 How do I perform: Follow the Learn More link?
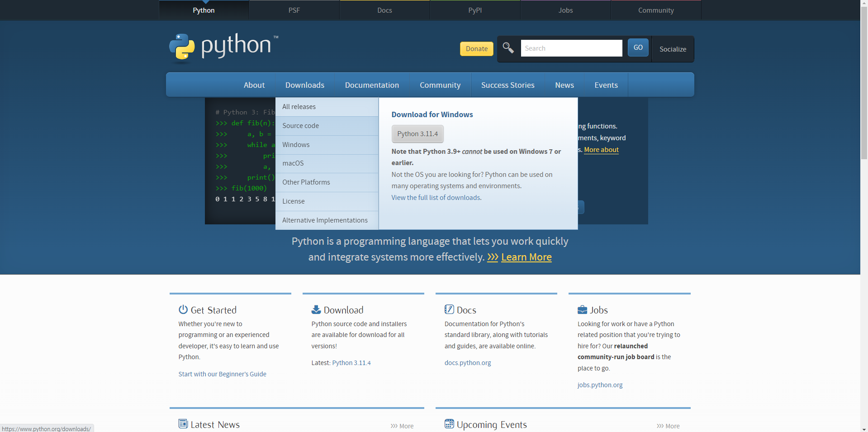point(526,257)
